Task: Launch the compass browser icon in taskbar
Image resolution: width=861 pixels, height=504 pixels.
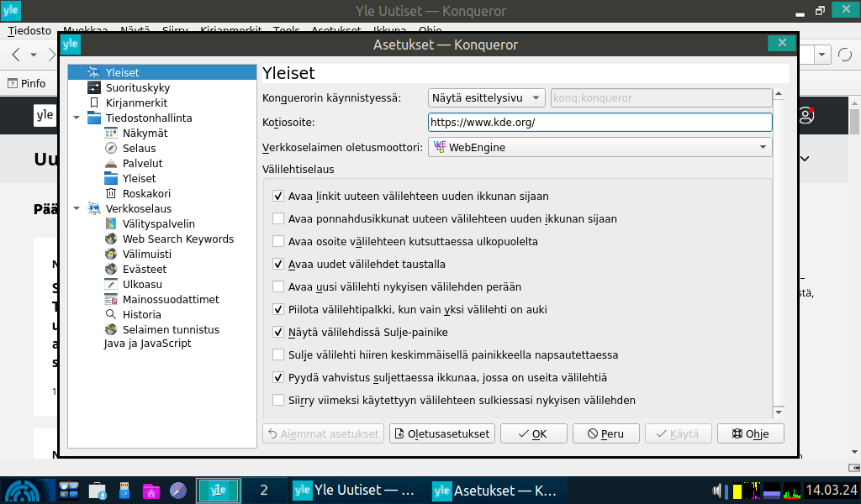Action: [x=178, y=491]
